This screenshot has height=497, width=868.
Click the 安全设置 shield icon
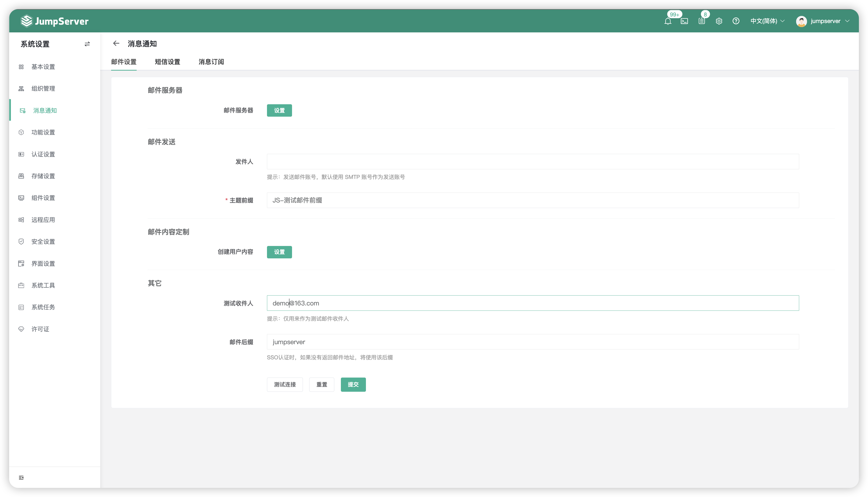point(21,242)
